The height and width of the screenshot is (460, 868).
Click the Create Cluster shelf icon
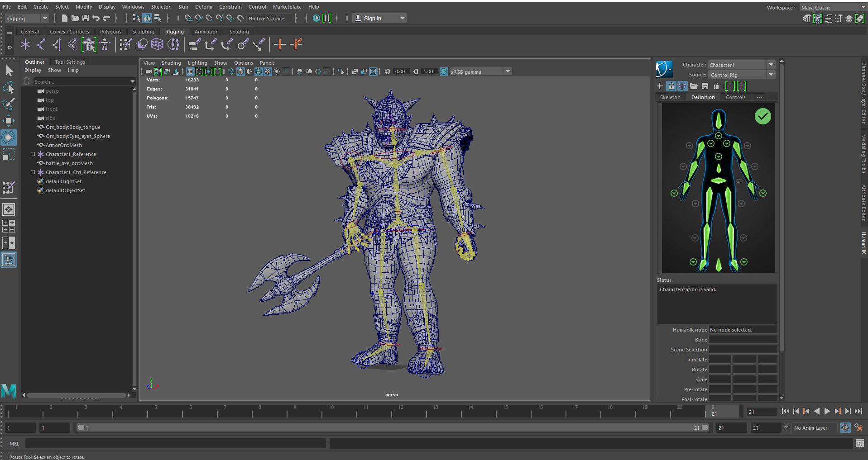point(173,44)
